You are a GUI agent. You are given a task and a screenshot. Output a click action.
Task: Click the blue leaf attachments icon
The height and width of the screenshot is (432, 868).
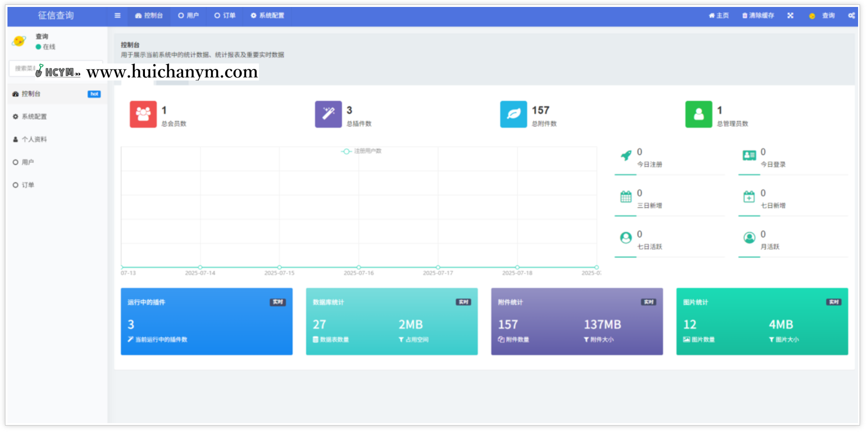coord(513,114)
